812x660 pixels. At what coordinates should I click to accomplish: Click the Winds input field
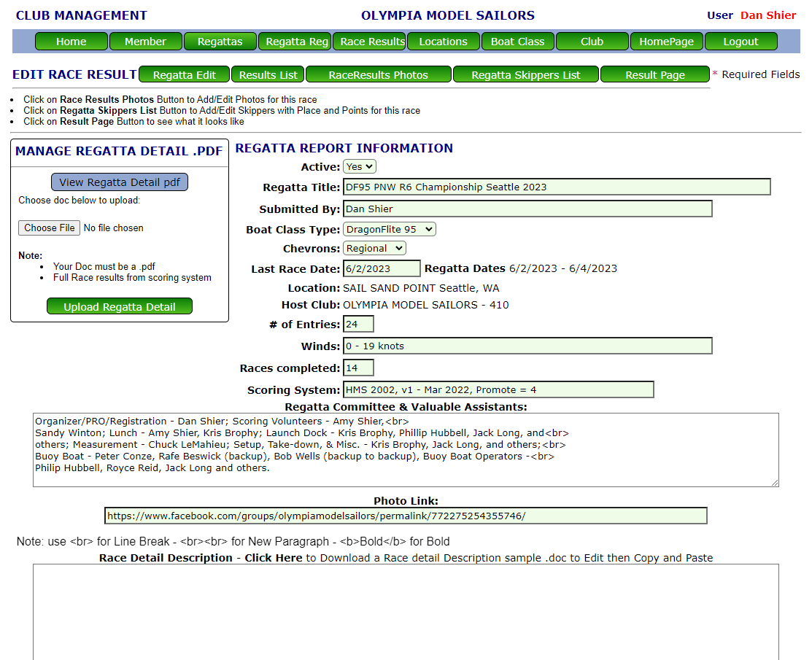527,346
